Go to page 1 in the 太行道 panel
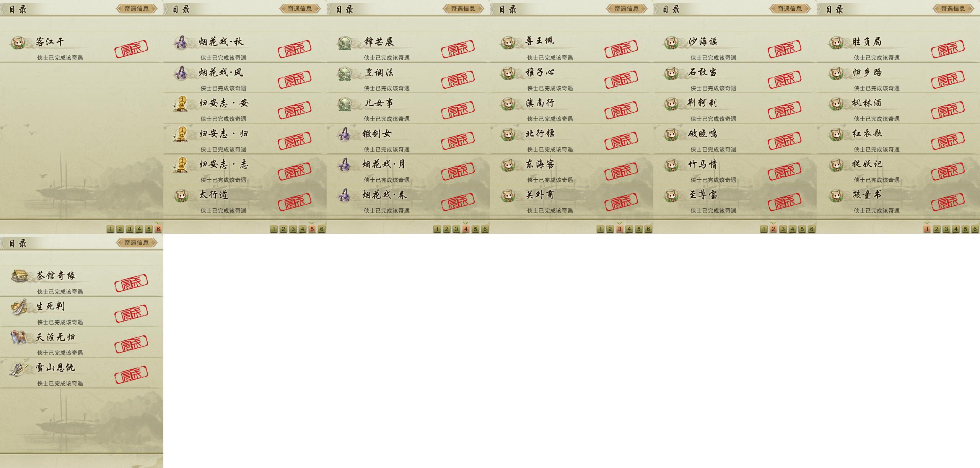 click(x=274, y=229)
